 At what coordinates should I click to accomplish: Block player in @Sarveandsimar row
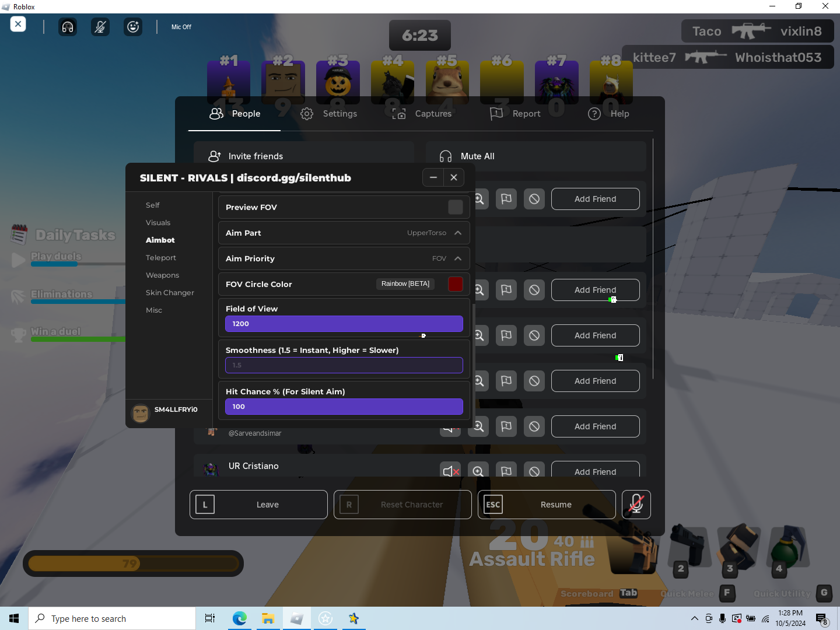pyautogui.click(x=534, y=426)
